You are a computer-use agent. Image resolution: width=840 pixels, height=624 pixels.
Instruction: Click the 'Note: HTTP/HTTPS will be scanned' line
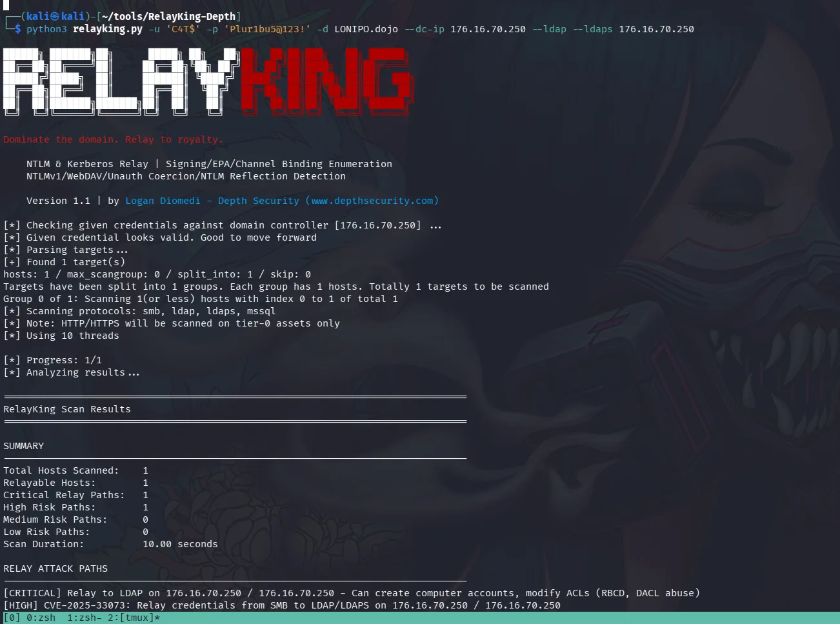172,323
